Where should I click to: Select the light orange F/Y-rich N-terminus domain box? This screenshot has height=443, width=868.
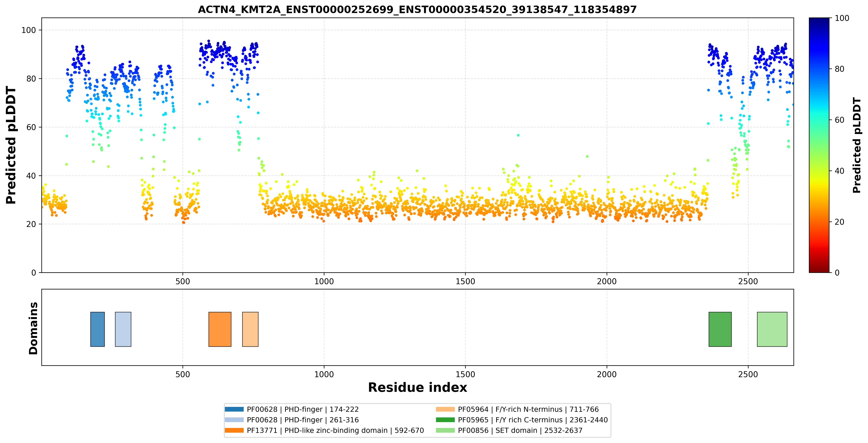coord(250,329)
